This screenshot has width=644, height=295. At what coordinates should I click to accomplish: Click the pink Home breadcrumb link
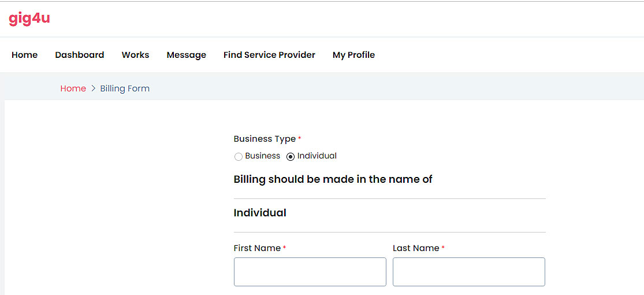(x=73, y=89)
